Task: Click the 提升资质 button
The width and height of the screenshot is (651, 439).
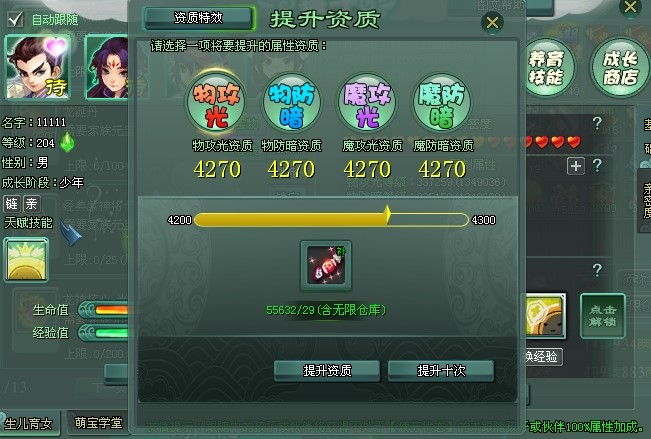Action: pos(327,370)
